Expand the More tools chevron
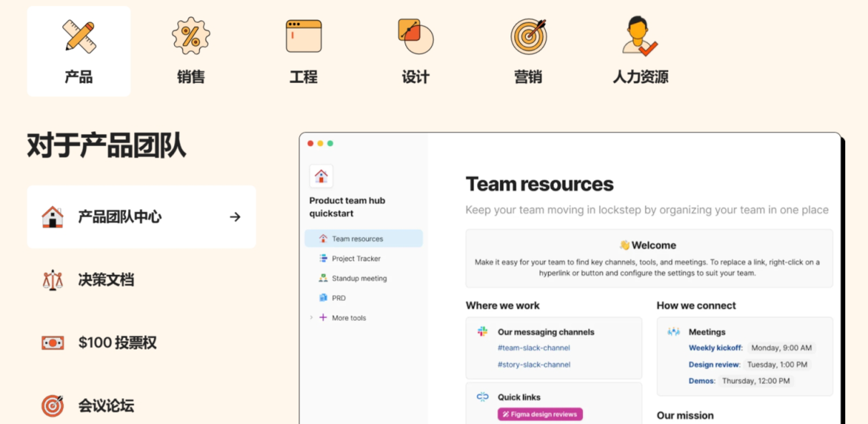Image resolution: width=868 pixels, height=424 pixels. coord(312,318)
